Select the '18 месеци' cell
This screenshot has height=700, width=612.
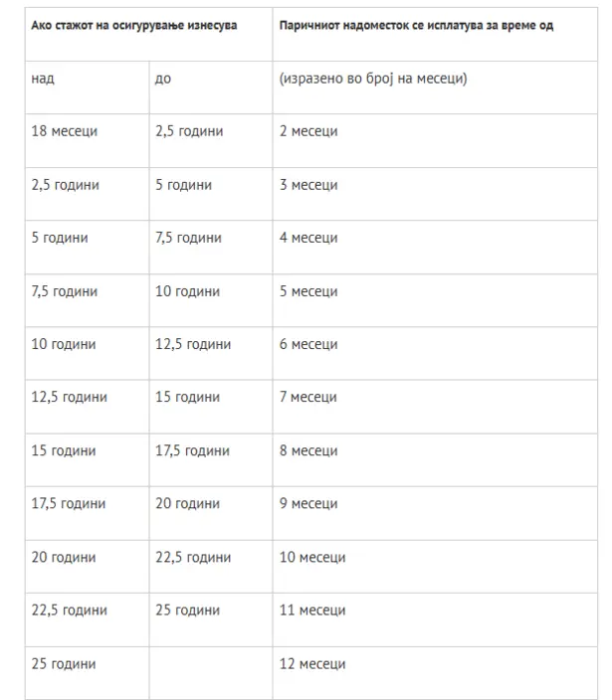tap(88, 140)
